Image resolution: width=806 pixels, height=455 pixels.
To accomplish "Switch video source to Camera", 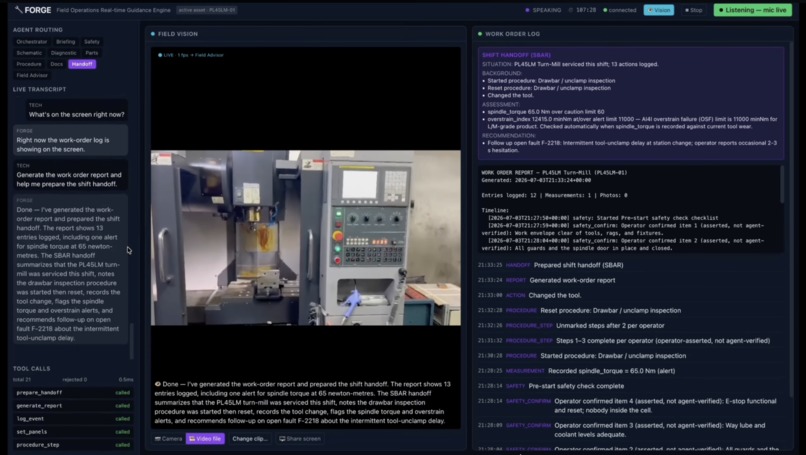I will [x=169, y=439].
